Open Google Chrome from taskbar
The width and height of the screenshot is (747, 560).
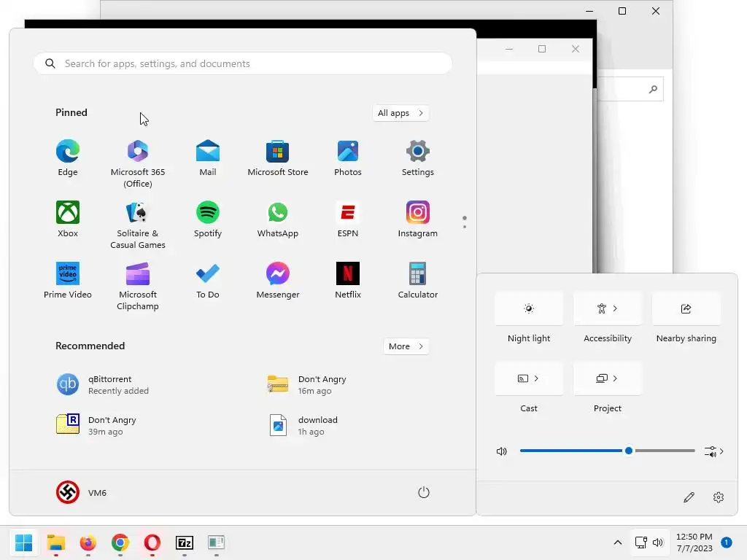(x=120, y=542)
